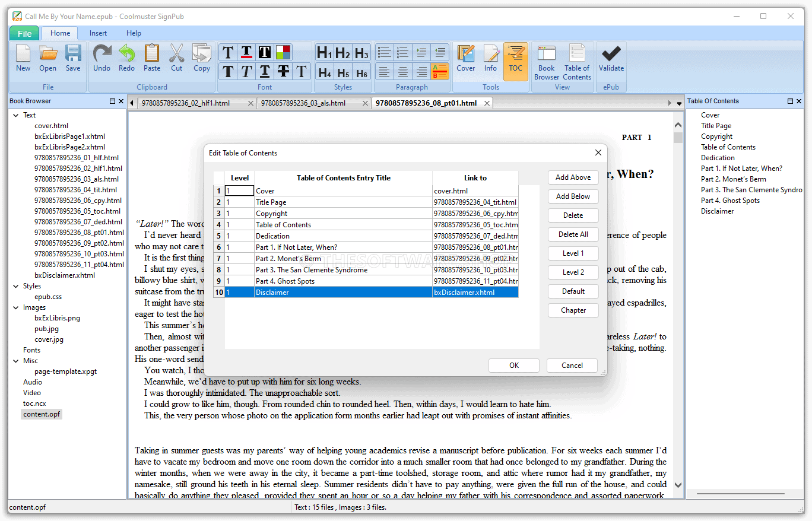The image size is (812, 521).
Task: Decrease paragraph indent
Action: tap(440, 52)
